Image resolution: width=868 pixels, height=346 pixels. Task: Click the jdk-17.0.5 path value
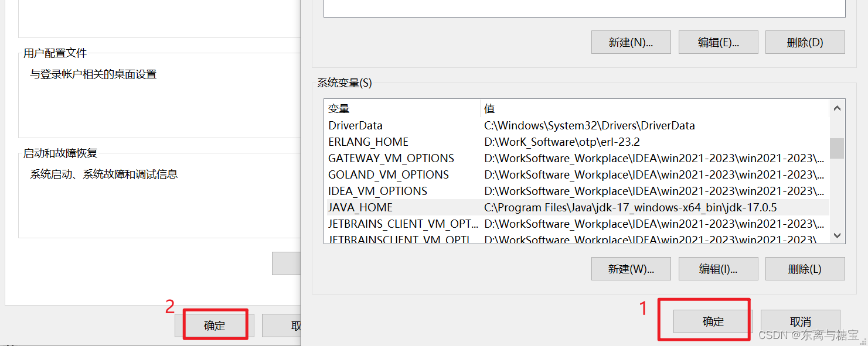point(631,207)
